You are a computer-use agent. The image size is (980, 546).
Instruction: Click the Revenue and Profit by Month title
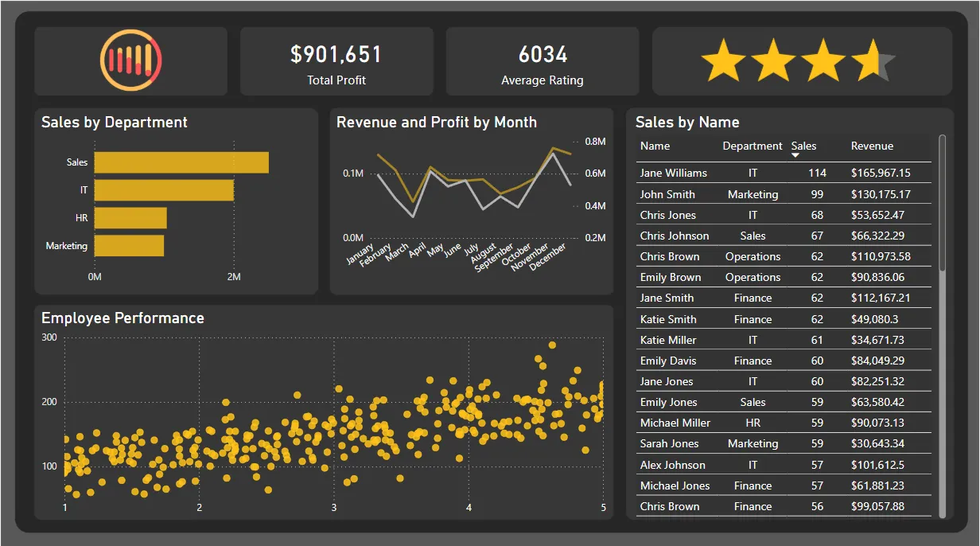pos(437,123)
